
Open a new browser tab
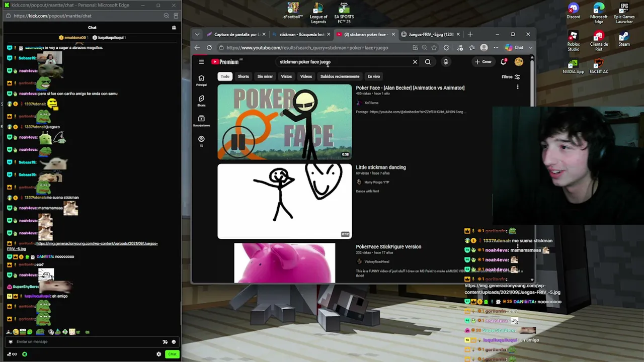point(470,34)
